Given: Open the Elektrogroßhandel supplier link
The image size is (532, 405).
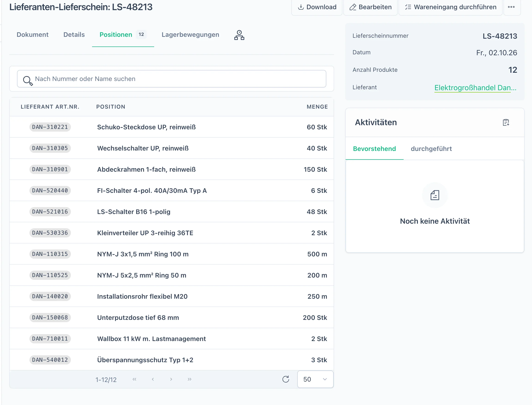Looking at the screenshot, I should [x=475, y=87].
